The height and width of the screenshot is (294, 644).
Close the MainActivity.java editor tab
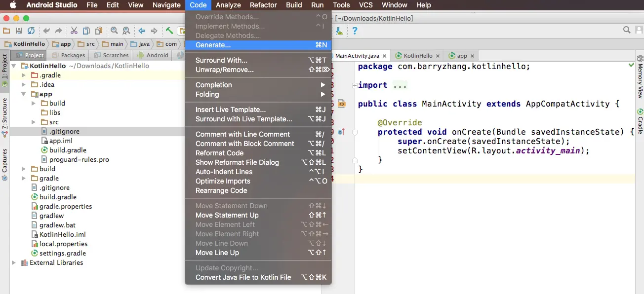(385, 56)
